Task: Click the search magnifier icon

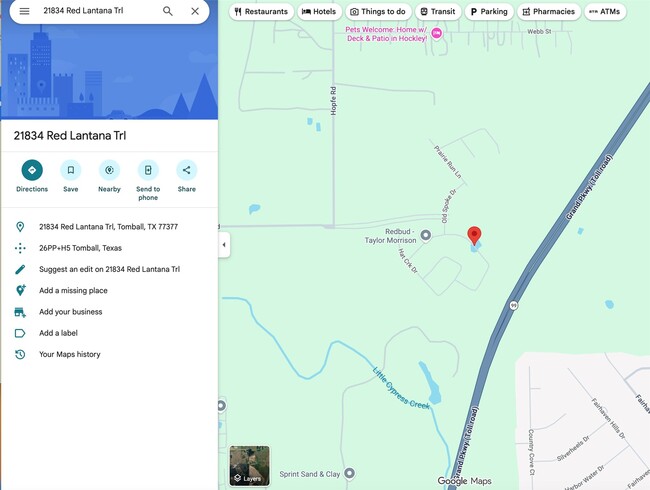Action: pyautogui.click(x=167, y=11)
